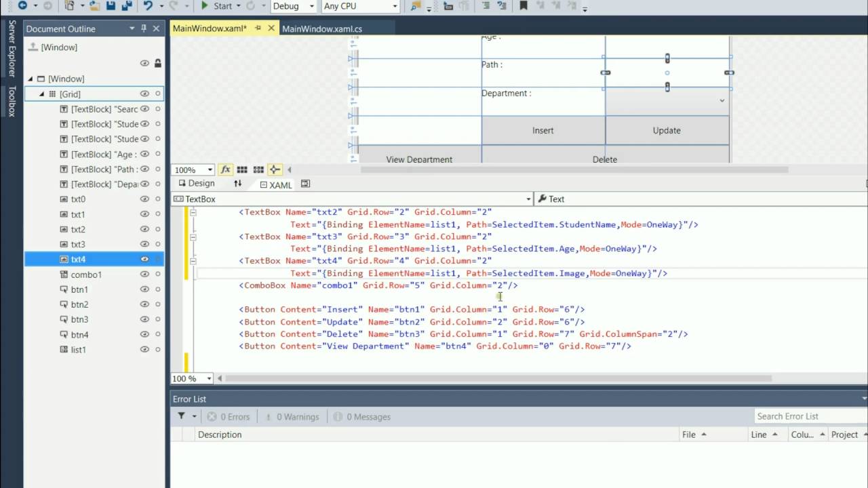Open the Text property dropdown
Screen dimensions: 868x488
pos(701,199)
